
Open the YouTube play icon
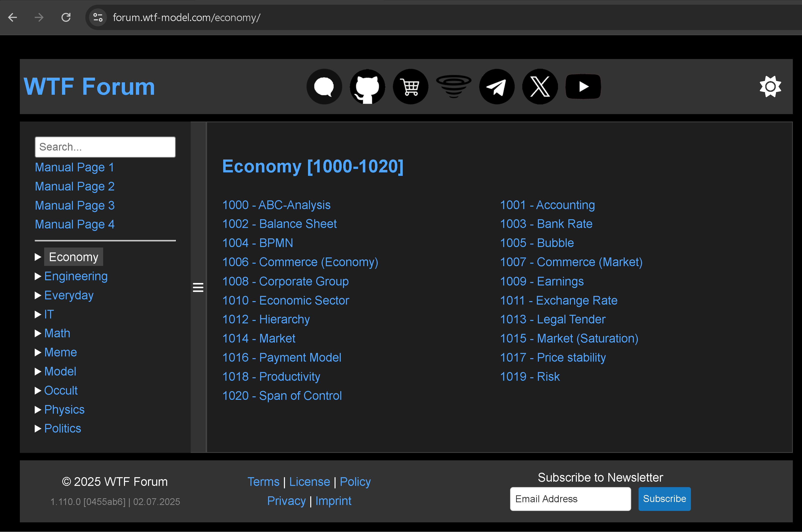[x=583, y=87]
